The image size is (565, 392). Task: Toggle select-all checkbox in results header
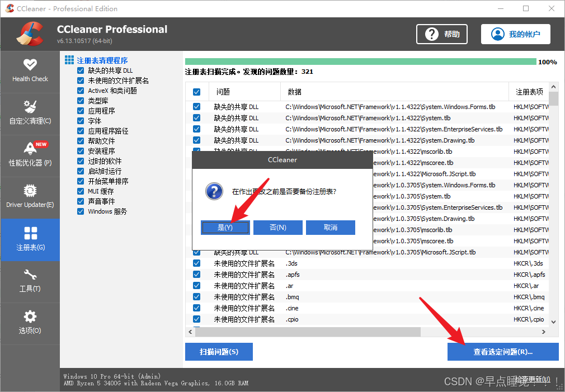[197, 92]
